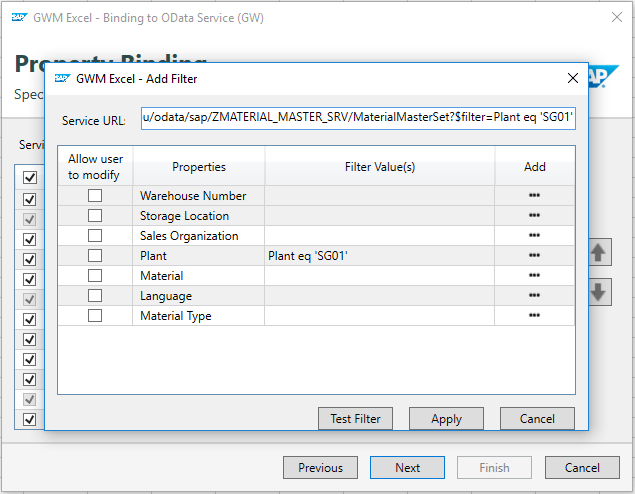Screen dimensions: 635x494
Task: Cancel the Add Filter dialog
Action: (537, 419)
